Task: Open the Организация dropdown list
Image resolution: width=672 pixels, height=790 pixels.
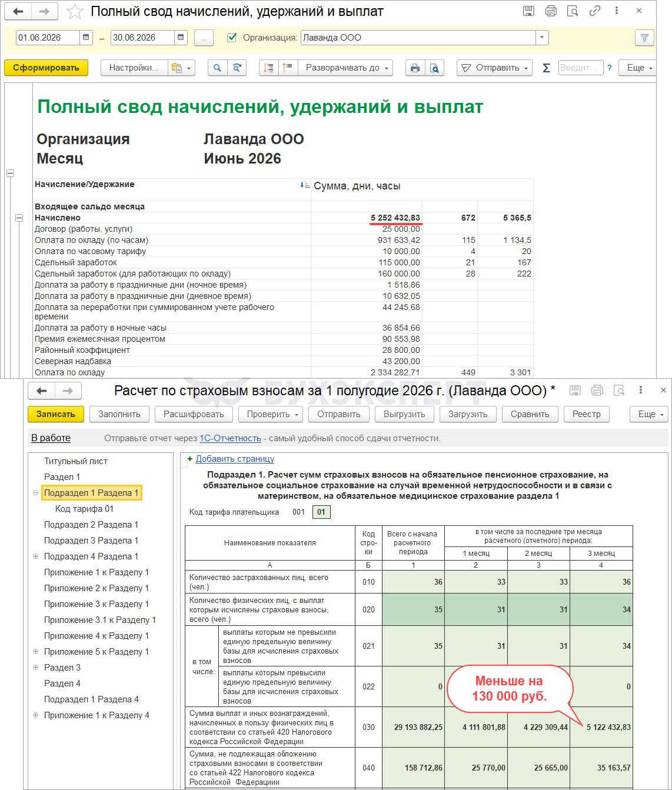Action: click(x=542, y=38)
